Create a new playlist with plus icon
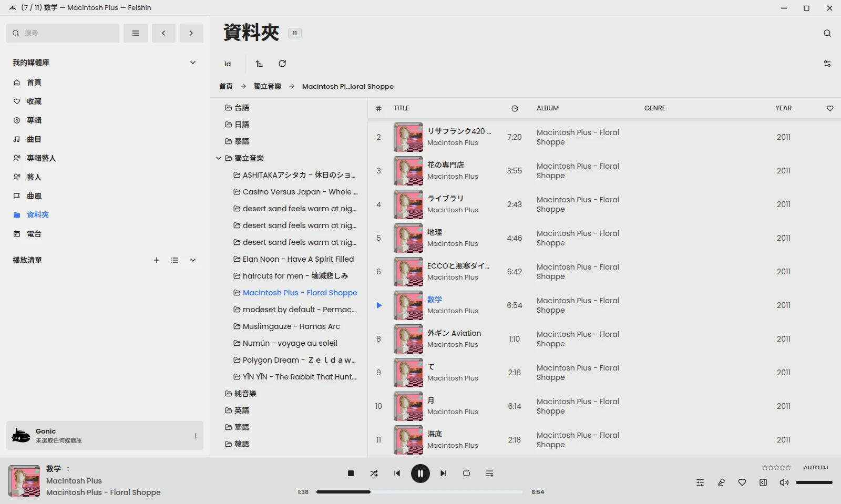The image size is (841, 504). (x=156, y=260)
